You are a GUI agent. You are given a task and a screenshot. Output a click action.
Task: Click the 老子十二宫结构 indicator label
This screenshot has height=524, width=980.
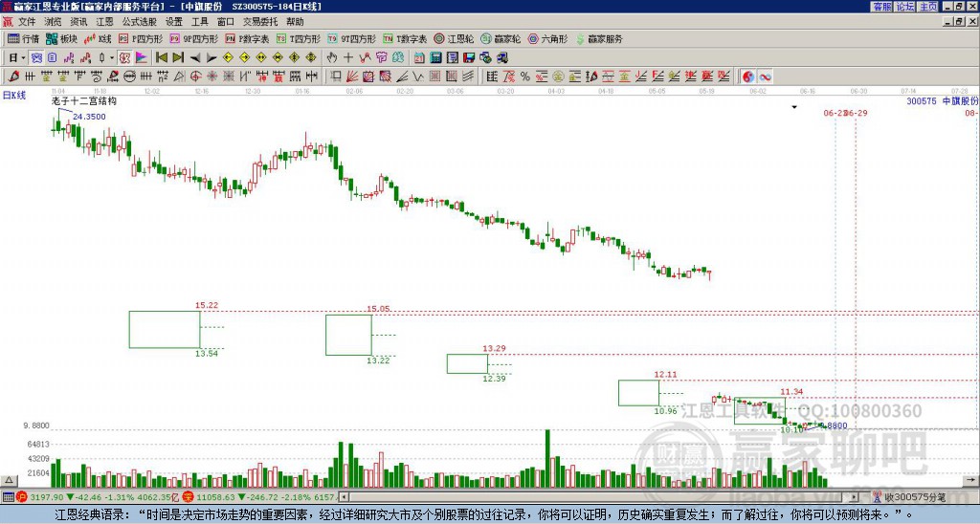[x=84, y=101]
